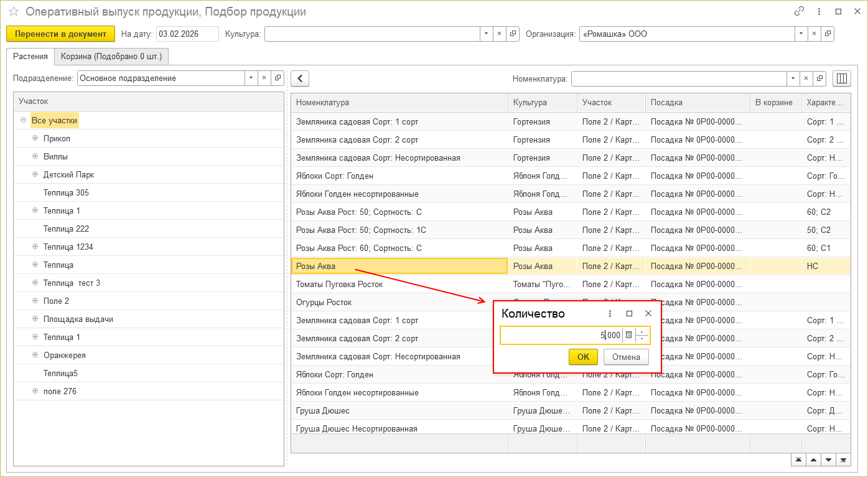Switch to the Корзина tab

[111, 57]
